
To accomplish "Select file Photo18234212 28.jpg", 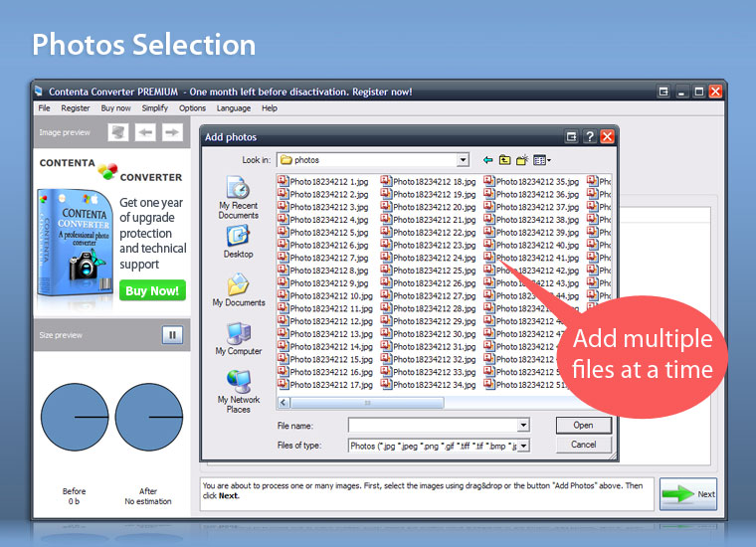I will click(x=428, y=308).
